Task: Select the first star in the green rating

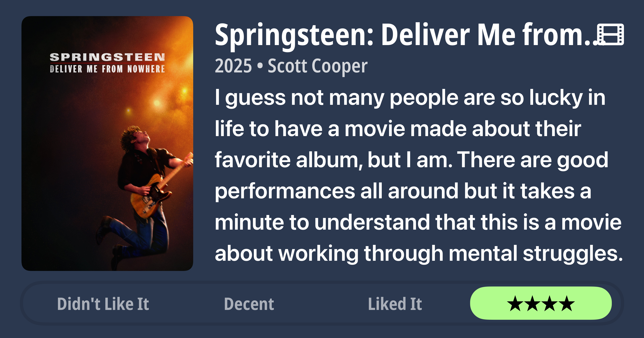Action: tap(515, 303)
